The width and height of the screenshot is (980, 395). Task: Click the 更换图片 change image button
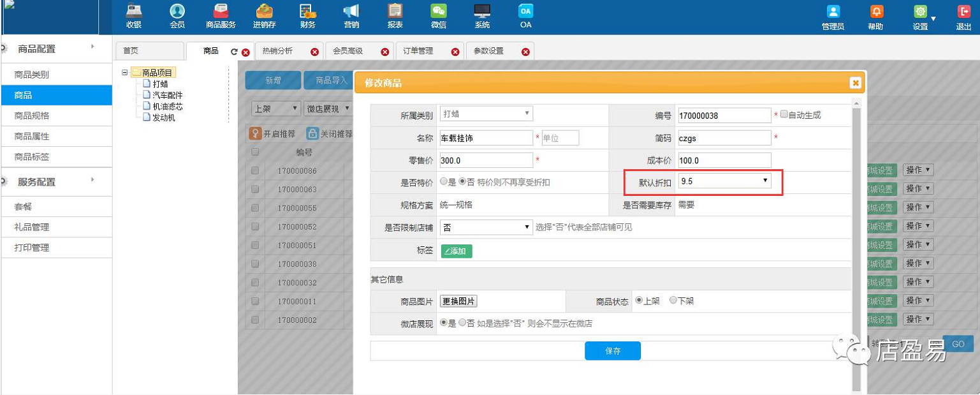point(458,301)
